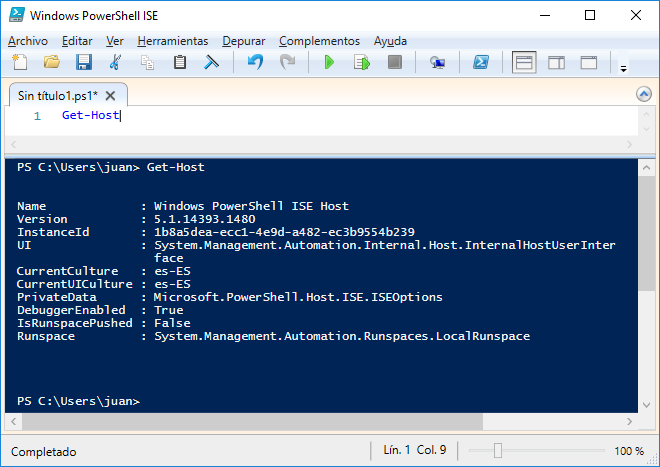Open the New Remote PowerShell Tab icon
660x467 pixels.
pos(437,63)
